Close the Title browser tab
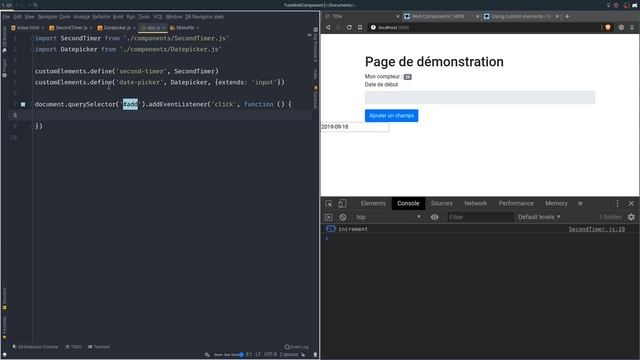The height and width of the screenshot is (360, 640). 398,16
